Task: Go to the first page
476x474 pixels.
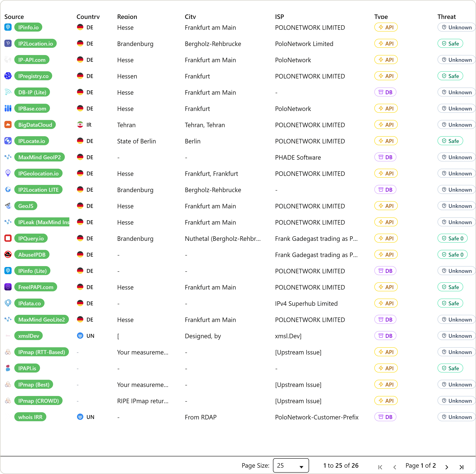Action: click(x=380, y=467)
